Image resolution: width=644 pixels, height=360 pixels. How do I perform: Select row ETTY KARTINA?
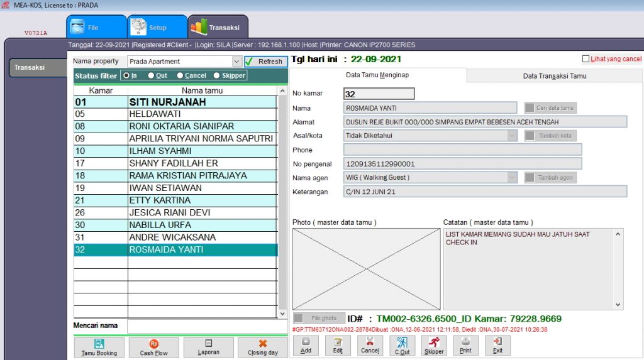pyautogui.click(x=175, y=200)
